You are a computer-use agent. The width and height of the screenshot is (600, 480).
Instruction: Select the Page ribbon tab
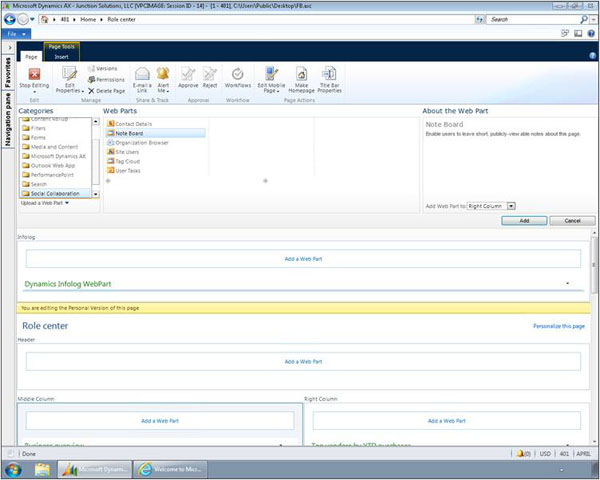pos(31,56)
